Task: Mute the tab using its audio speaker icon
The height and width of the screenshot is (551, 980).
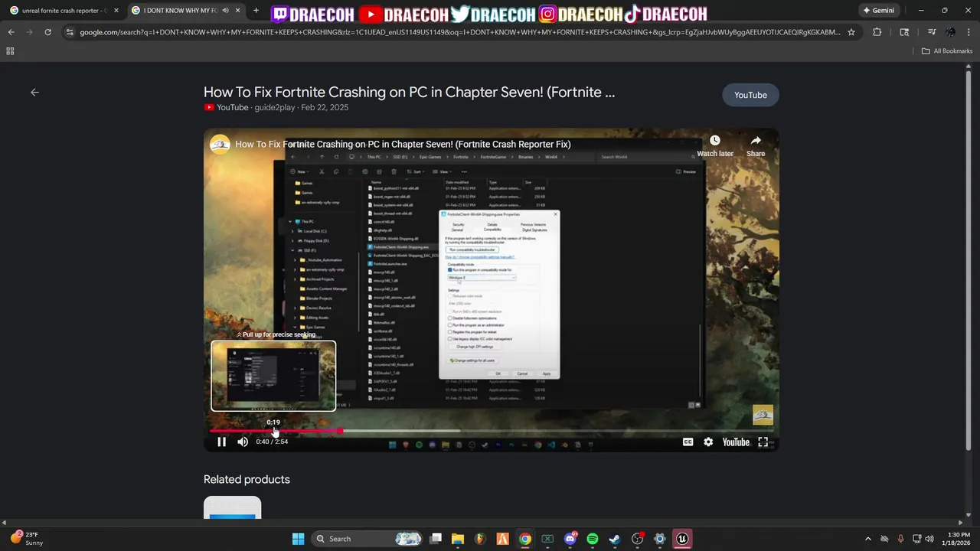Action: point(225,11)
